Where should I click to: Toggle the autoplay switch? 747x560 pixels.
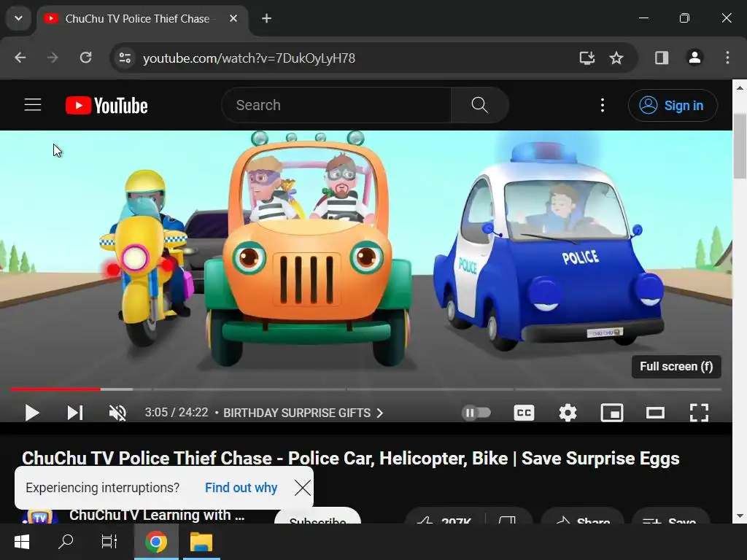(476, 413)
